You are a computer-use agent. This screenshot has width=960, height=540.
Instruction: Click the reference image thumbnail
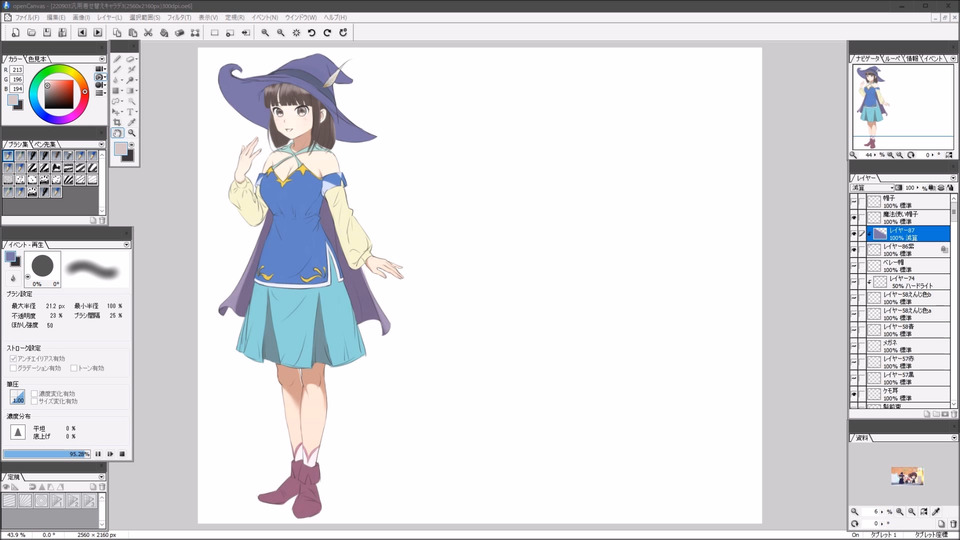click(907, 476)
